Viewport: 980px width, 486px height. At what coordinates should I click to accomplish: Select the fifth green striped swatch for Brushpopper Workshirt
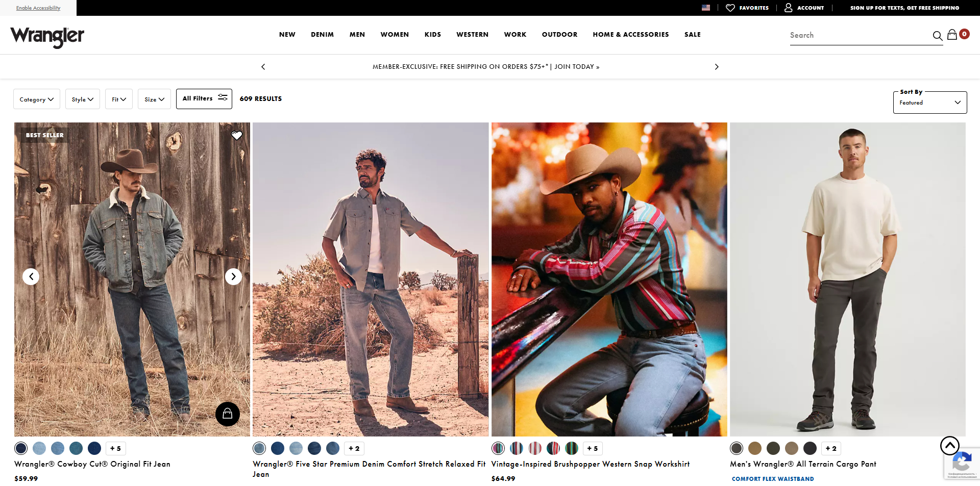(572, 448)
